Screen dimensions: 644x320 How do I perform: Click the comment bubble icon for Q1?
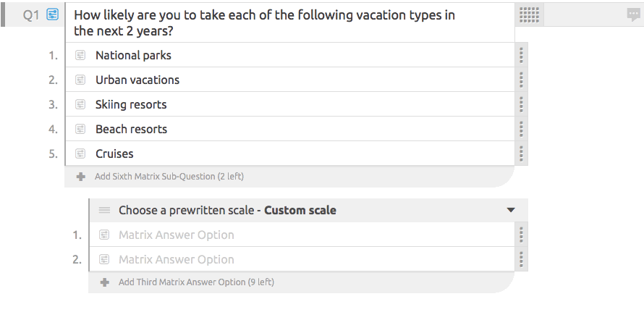tap(633, 15)
